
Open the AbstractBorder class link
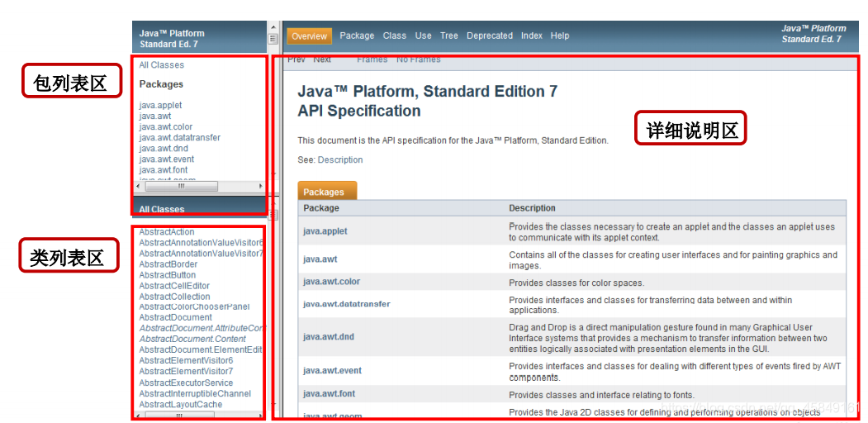point(168,264)
